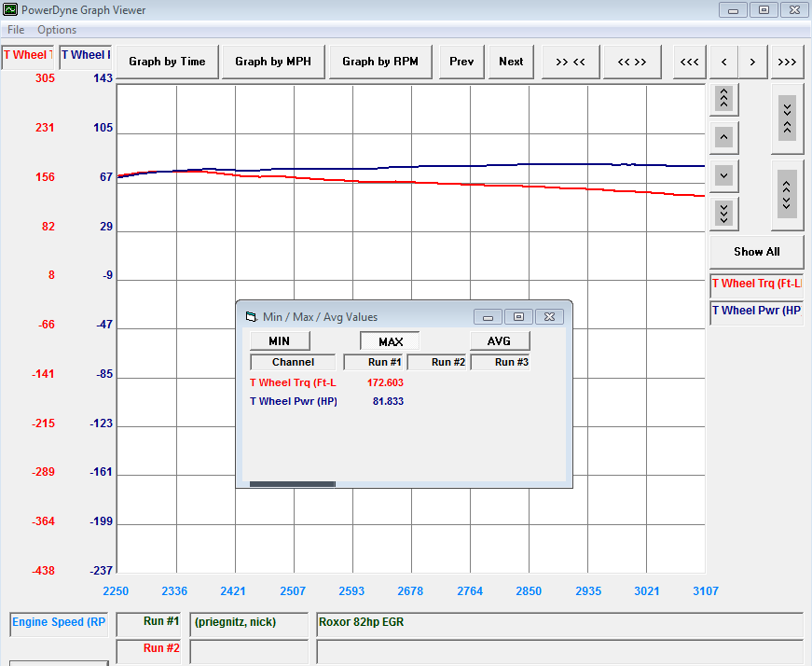
Task: Click vertical expand button with outward chevrons
Action: (x=787, y=194)
